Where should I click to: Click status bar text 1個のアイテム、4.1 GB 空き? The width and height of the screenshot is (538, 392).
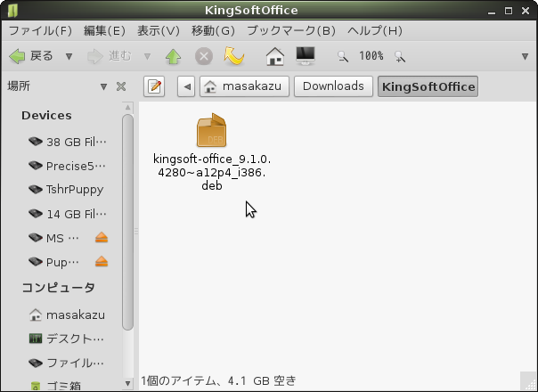pyautogui.click(x=218, y=380)
